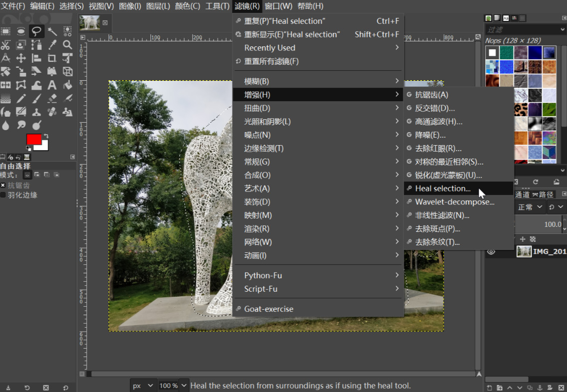The width and height of the screenshot is (567, 392).
Task: Select the Heal bandage tool
Action: (52, 111)
